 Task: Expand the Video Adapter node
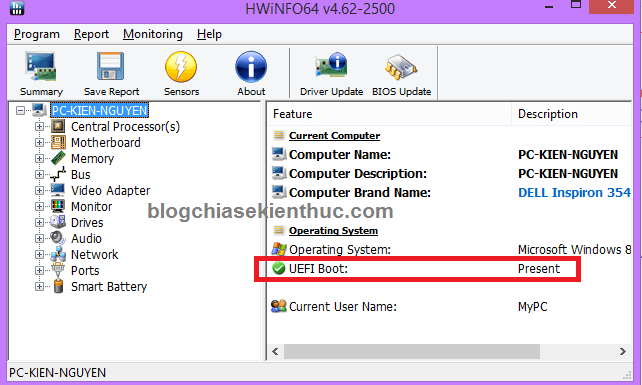[x=39, y=190]
